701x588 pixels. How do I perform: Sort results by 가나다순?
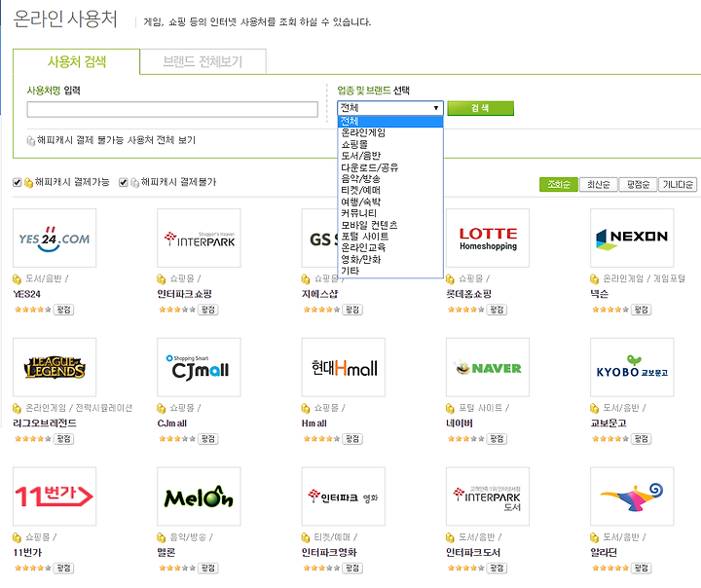(678, 184)
